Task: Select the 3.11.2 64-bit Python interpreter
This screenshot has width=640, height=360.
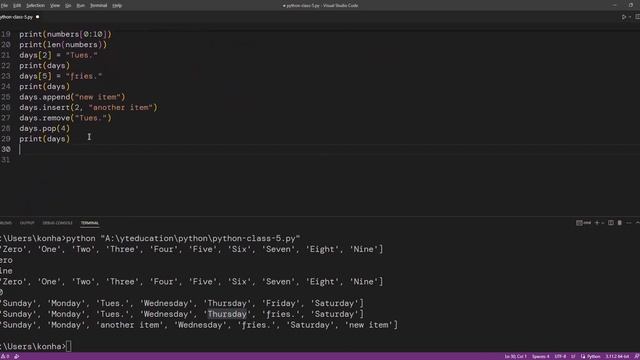Action: [617, 356]
